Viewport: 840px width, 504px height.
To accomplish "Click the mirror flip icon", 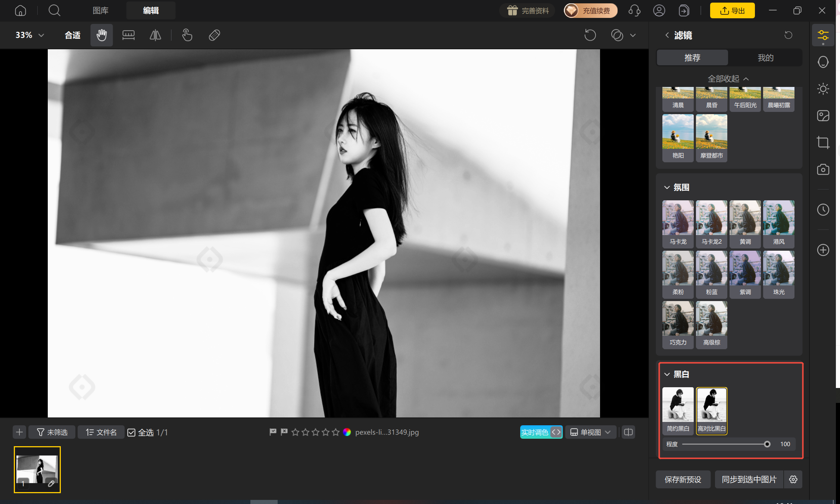I will 155,35.
